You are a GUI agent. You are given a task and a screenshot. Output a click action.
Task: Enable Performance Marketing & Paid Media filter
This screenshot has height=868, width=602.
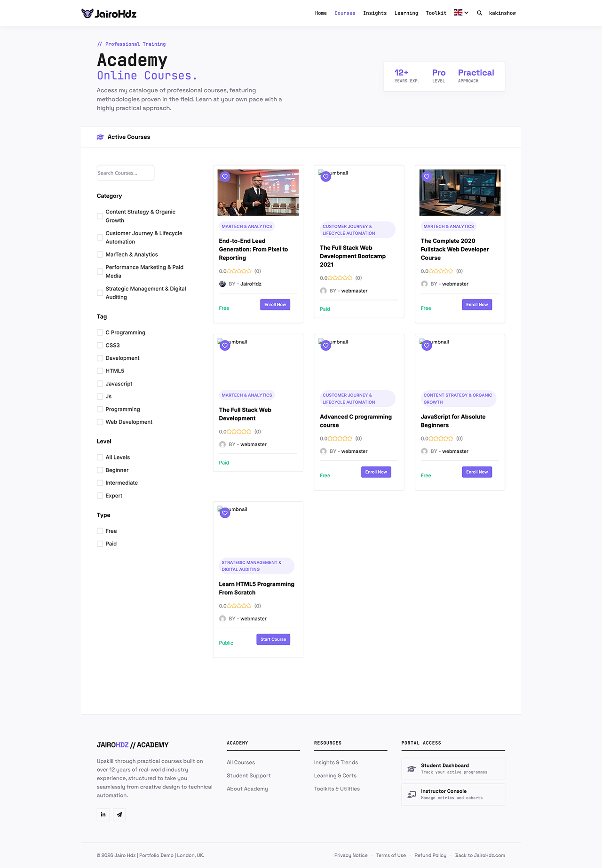[100, 272]
